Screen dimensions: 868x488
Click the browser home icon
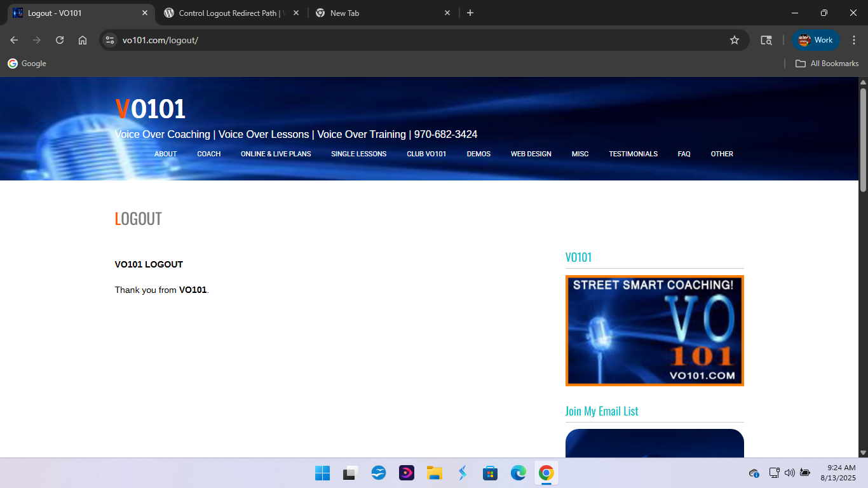click(83, 40)
